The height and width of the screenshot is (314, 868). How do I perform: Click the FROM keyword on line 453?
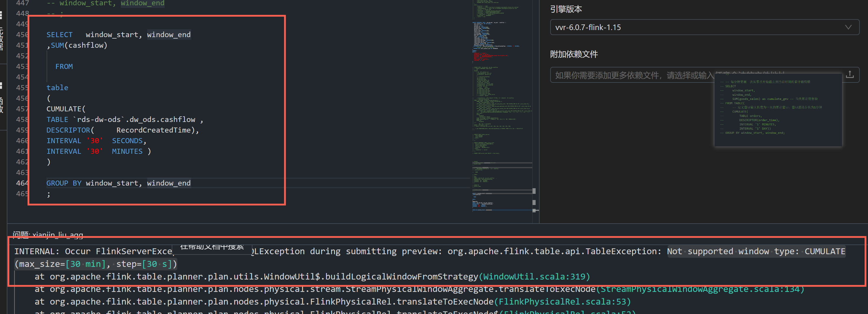tap(64, 66)
